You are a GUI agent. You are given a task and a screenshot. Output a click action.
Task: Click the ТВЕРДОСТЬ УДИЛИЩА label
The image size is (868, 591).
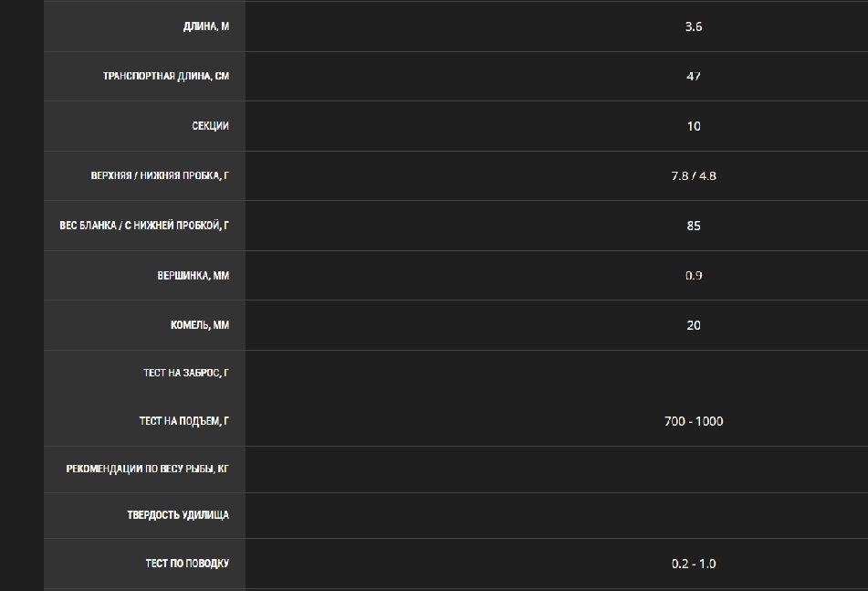tap(178, 515)
